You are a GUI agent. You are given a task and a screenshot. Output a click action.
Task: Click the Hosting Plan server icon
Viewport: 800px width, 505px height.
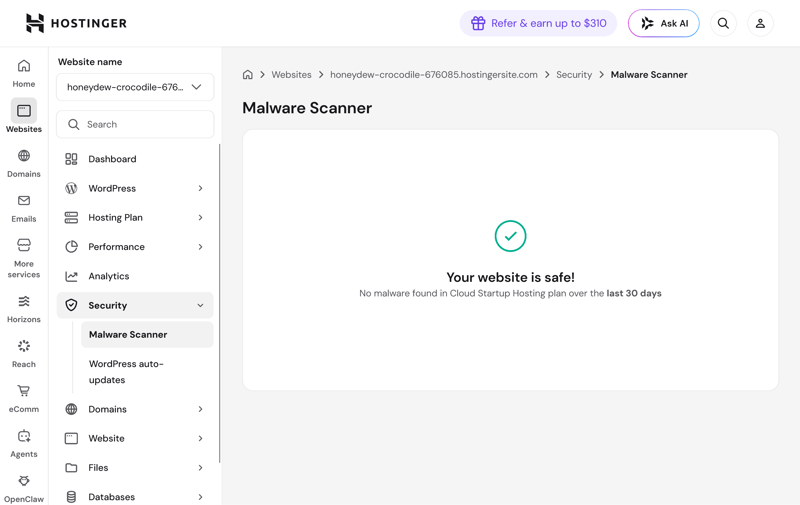coord(71,218)
